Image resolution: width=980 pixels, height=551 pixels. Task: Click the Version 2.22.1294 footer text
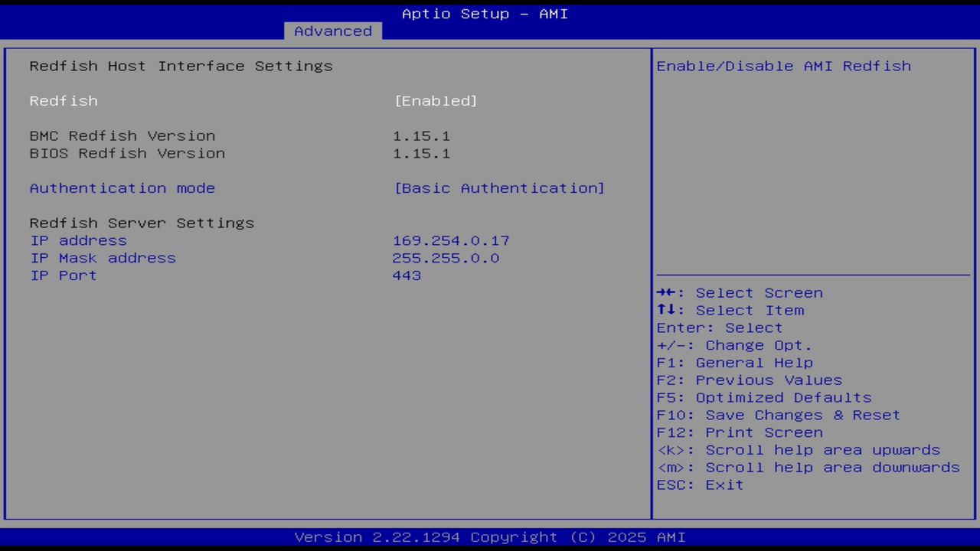coord(484,536)
